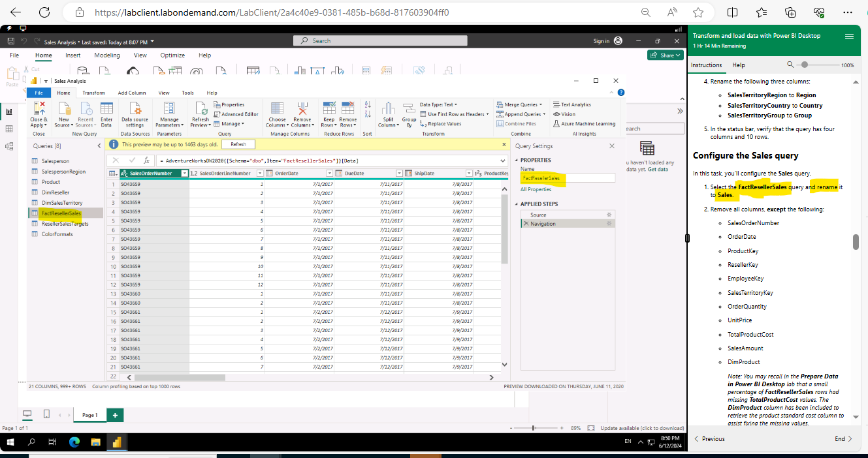Open Data source settings
This screenshot has height=458, width=868.
tap(135, 115)
